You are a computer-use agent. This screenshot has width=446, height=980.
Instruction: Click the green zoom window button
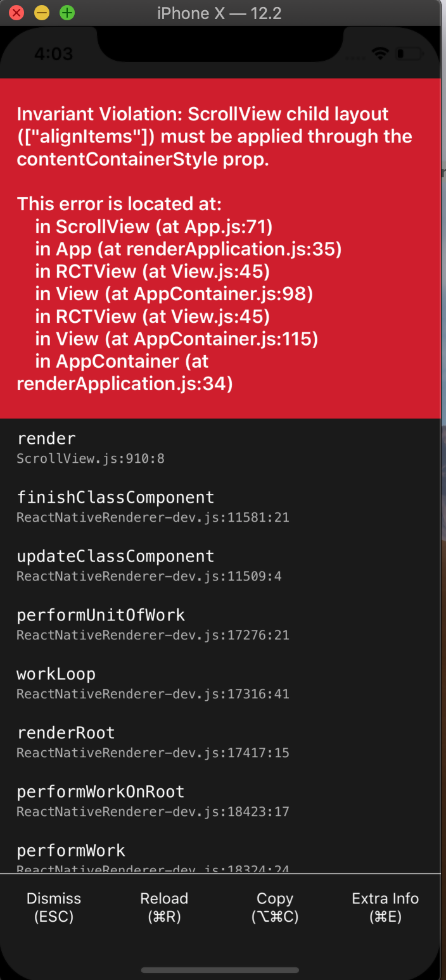[67, 13]
